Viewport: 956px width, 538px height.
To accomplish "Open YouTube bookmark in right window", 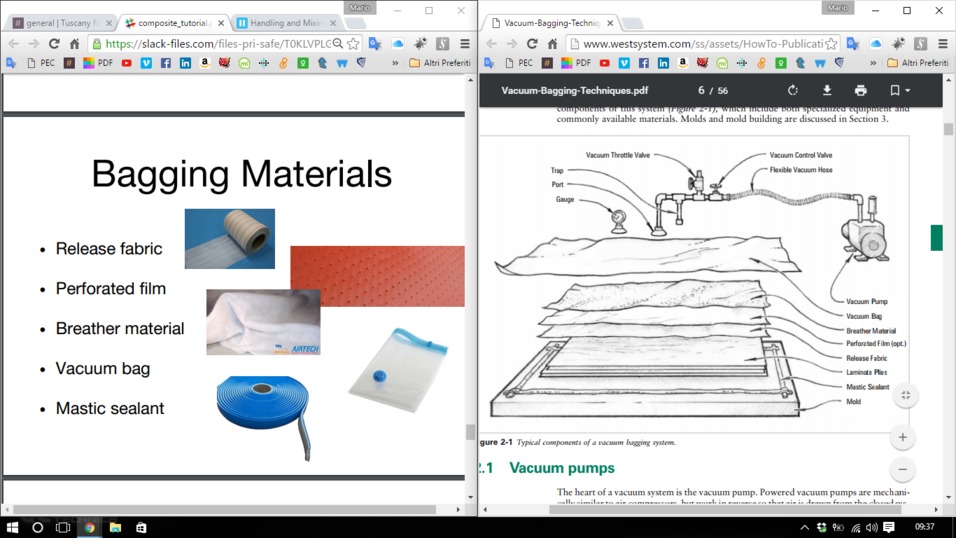I will pyautogui.click(x=604, y=63).
